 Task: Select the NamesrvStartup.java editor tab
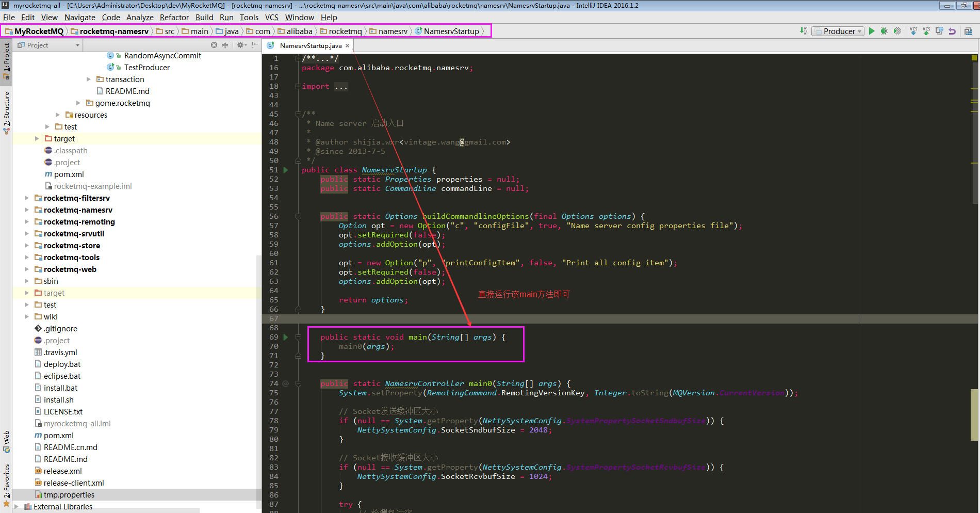pos(310,46)
